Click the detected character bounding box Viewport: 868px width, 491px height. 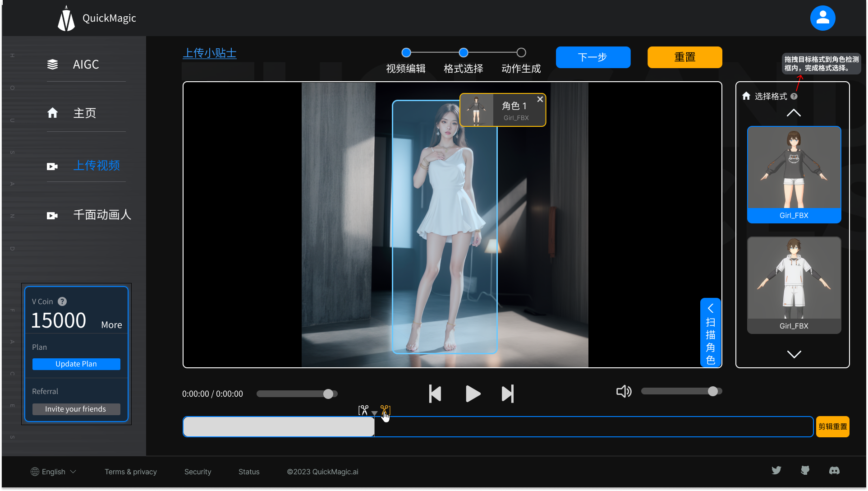point(445,227)
